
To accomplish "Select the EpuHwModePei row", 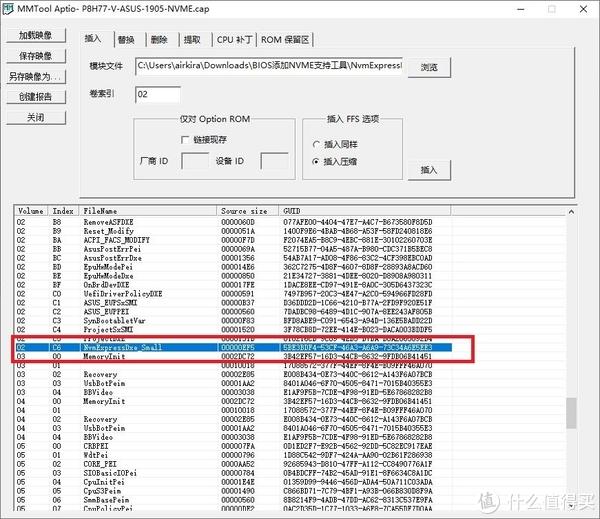I will [233, 267].
